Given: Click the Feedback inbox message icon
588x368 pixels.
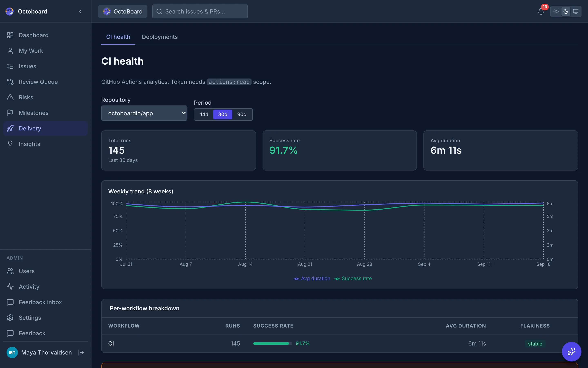Looking at the screenshot, I should coord(10,302).
